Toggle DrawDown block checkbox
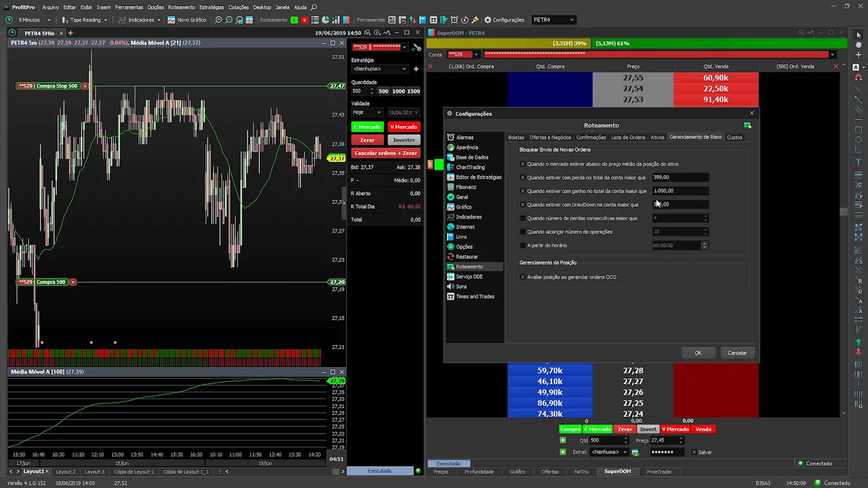 523,205
